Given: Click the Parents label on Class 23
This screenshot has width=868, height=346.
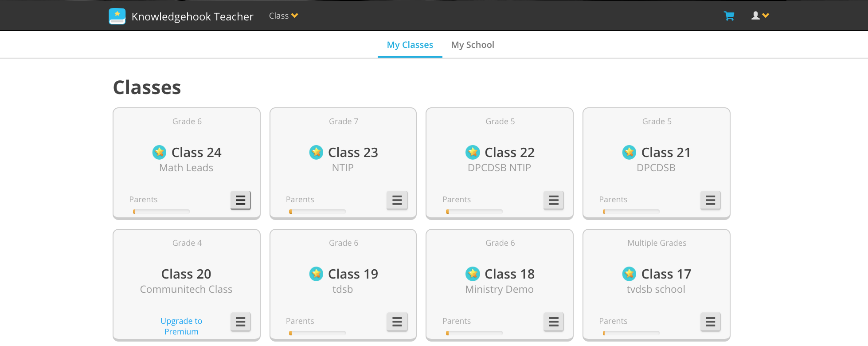Looking at the screenshot, I should point(300,200).
